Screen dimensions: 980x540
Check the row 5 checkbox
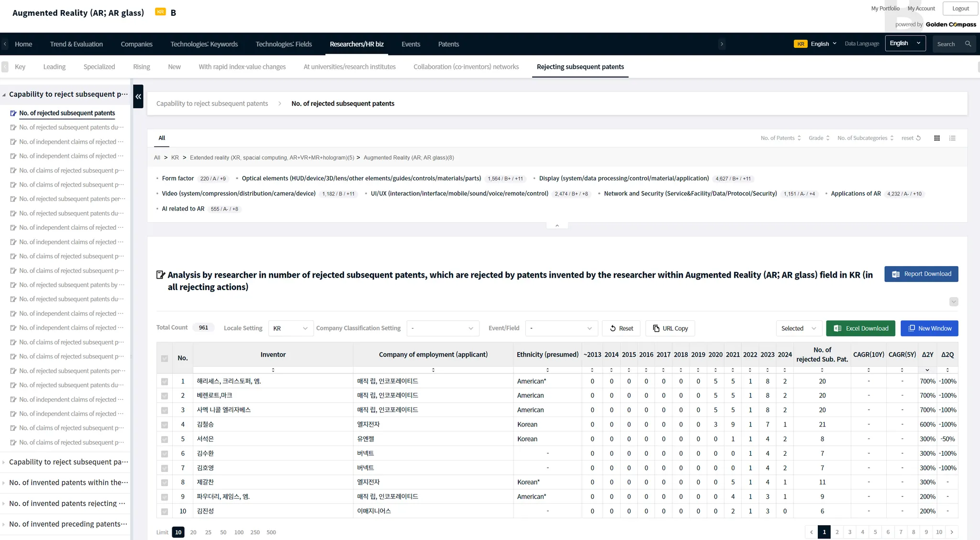(165, 439)
